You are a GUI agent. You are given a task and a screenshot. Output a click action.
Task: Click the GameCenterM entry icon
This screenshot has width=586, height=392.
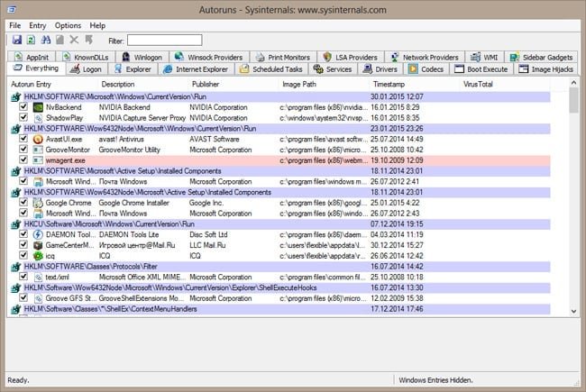[x=38, y=245]
